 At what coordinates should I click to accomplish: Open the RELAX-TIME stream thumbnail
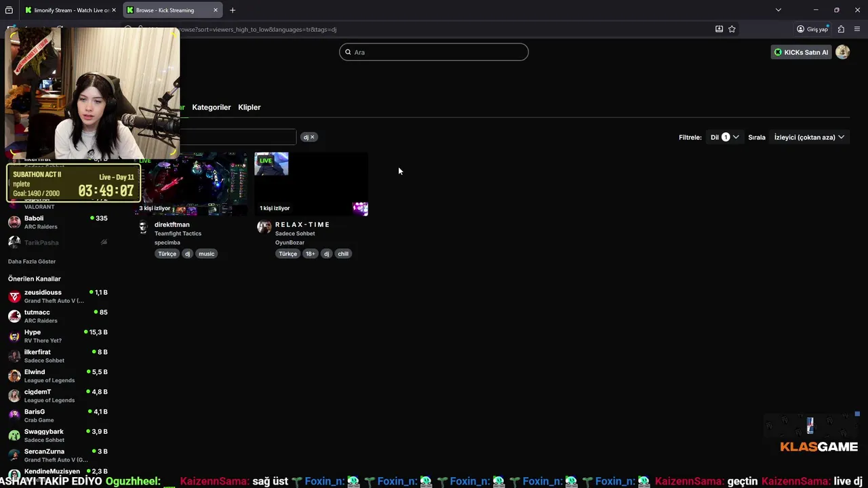311,184
